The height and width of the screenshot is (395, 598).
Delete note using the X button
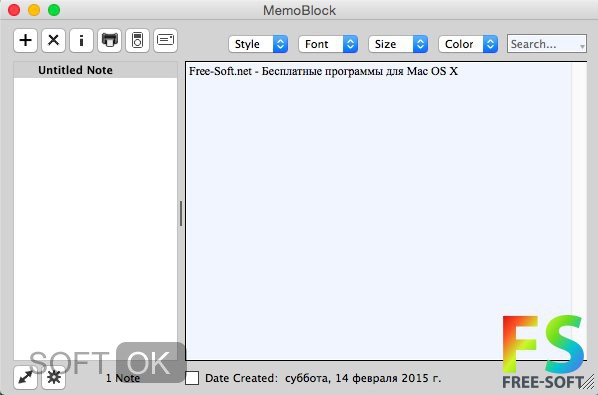coord(53,40)
